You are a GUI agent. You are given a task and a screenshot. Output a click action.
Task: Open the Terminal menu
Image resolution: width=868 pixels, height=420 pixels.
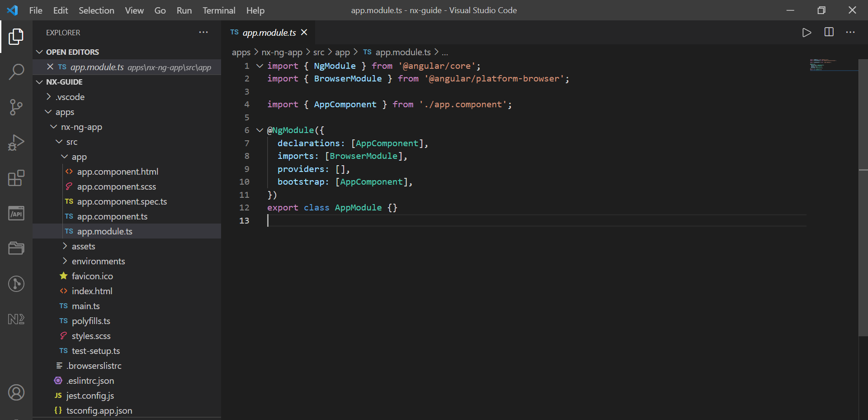click(x=218, y=10)
